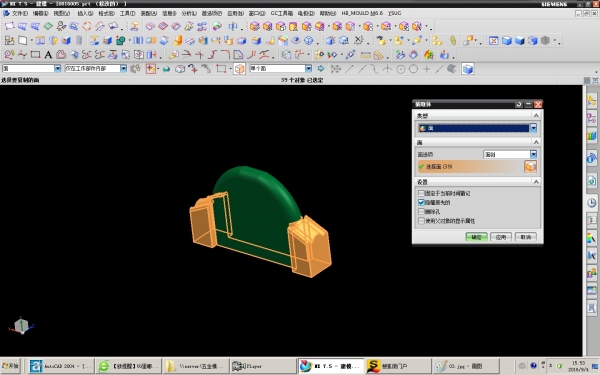600x375 pixels.
Task: Expand the 面选项 option dropdown
Action: (533, 154)
